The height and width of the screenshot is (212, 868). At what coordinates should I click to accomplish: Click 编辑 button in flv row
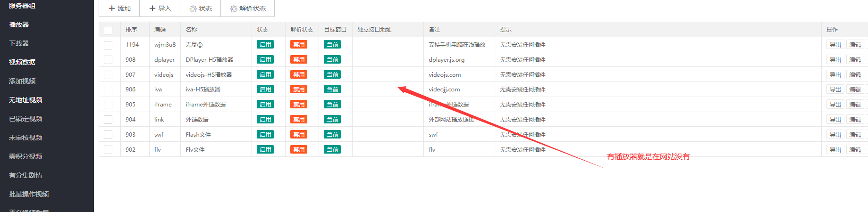(x=855, y=150)
